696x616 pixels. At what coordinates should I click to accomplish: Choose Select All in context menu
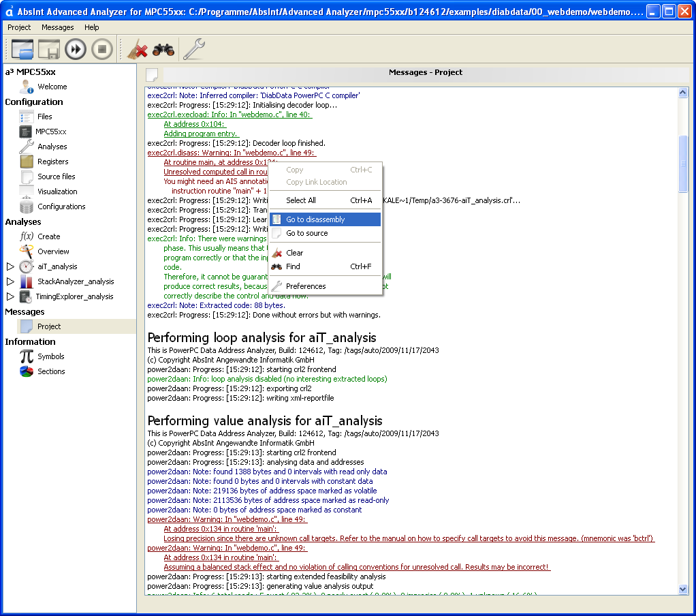pos(325,200)
